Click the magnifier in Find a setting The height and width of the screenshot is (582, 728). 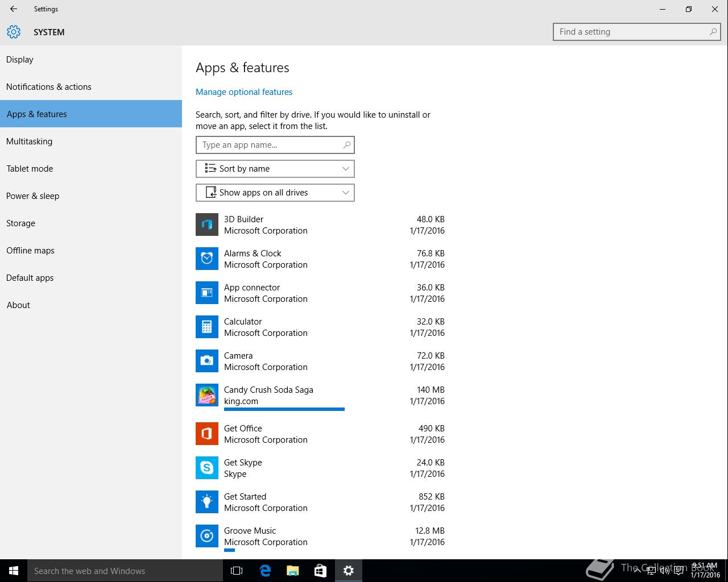(x=713, y=32)
